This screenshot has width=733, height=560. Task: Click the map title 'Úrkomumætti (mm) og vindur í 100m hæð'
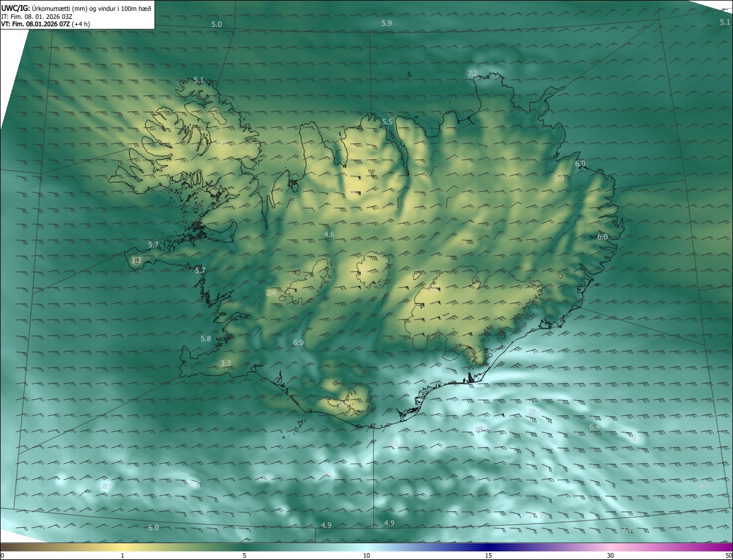click(92, 8)
